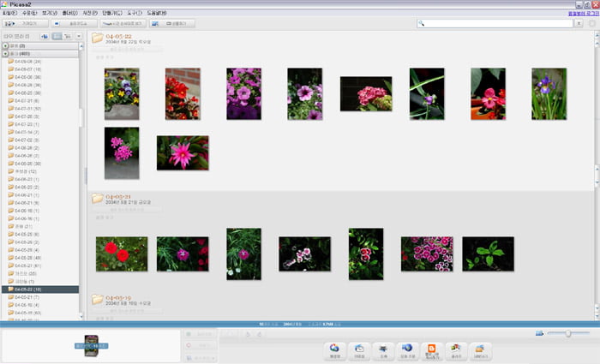
Task: Open the Tools menu ending in (T)
Action: 135,13
